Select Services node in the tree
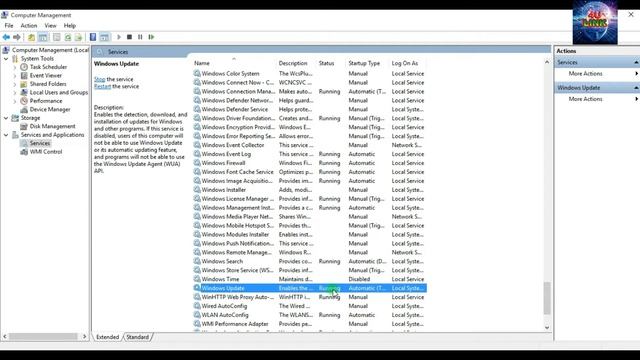The image size is (640, 360). (x=40, y=143)
